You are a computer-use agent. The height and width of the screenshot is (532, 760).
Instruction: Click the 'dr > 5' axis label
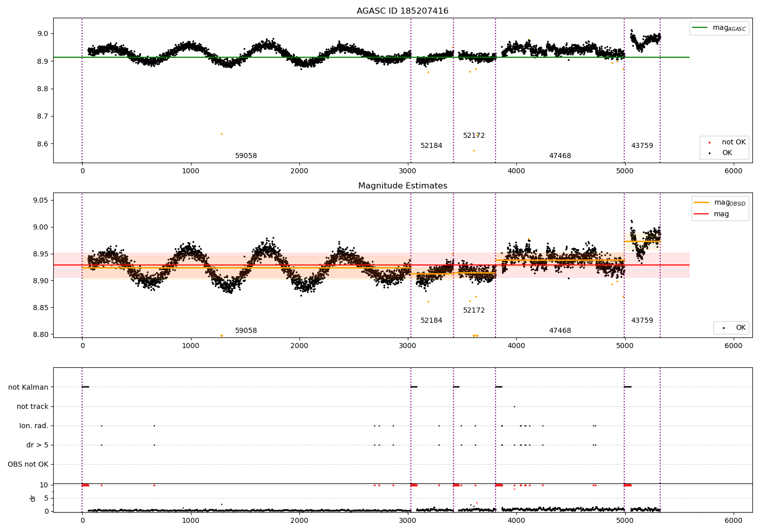[37, 445]
